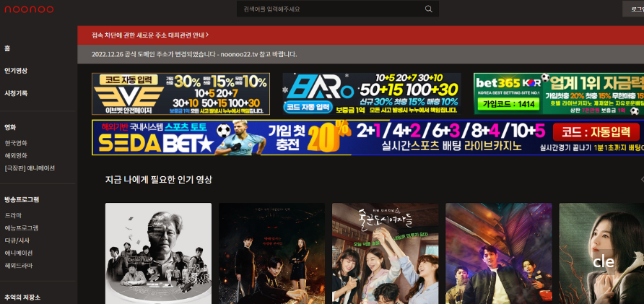The width and height of the screenshot is (644, 304).
Task: Open 애니메이션 under 방송프로그램
Action: click(x=19, y=253)
